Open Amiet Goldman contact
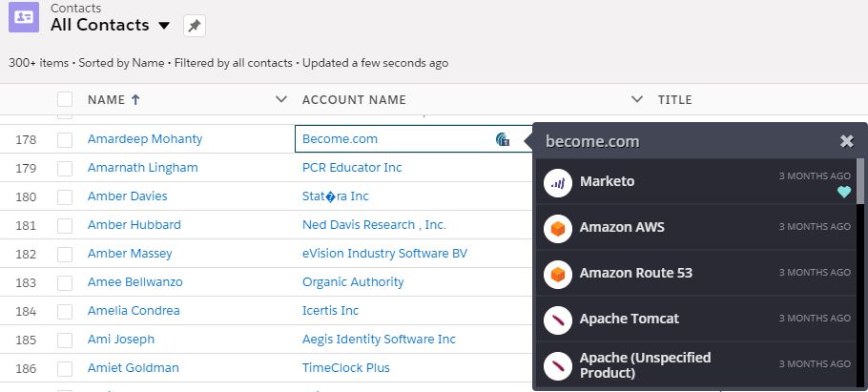This screenshot has width=868, height=392. (x=133, y=367)
